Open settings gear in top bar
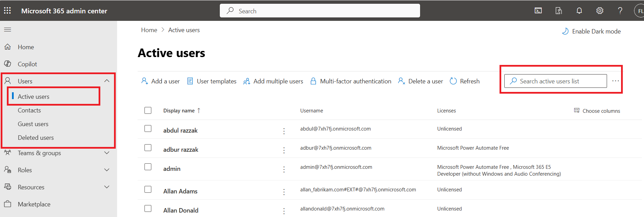The image size is (644, 217). coord(599,11)
